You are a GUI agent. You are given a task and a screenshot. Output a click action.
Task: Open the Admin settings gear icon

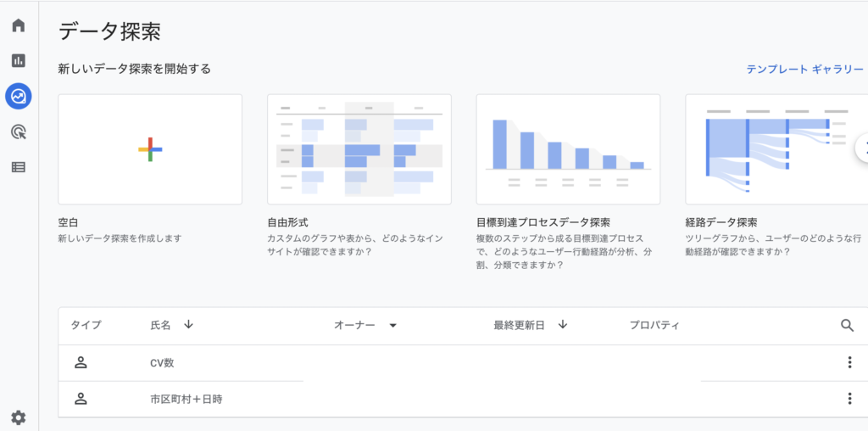point(19,417)
